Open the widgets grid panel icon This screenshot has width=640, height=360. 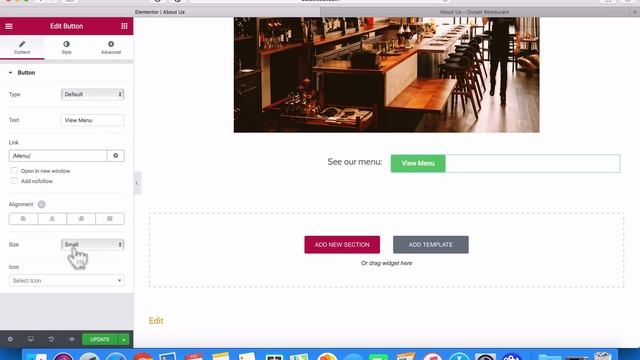click(124, 26)
